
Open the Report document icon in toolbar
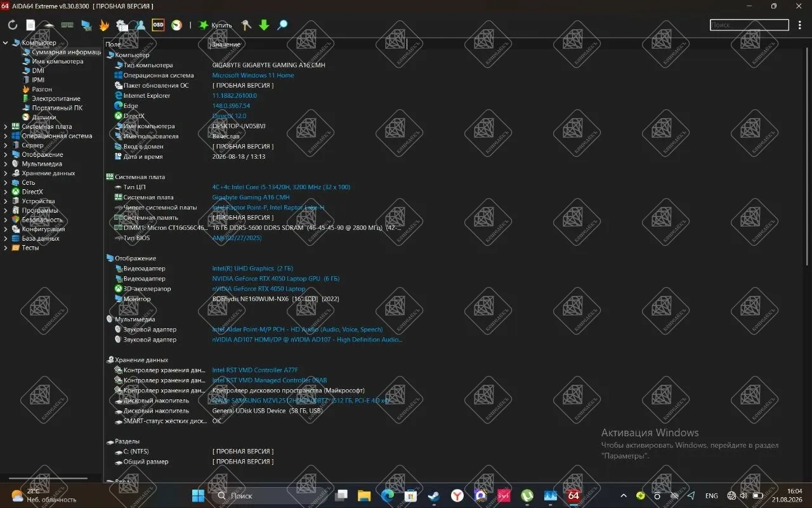click(x=30, y=25)
